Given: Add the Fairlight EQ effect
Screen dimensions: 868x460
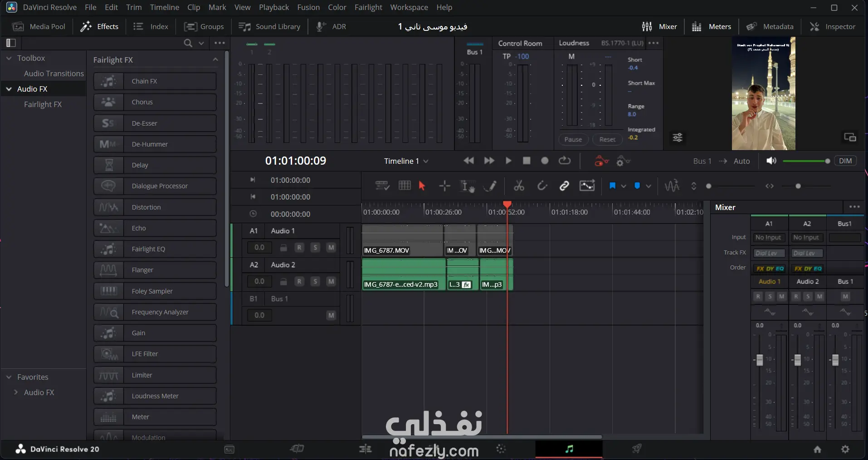Looking at the screenshot, I should [x=155, y=249].
